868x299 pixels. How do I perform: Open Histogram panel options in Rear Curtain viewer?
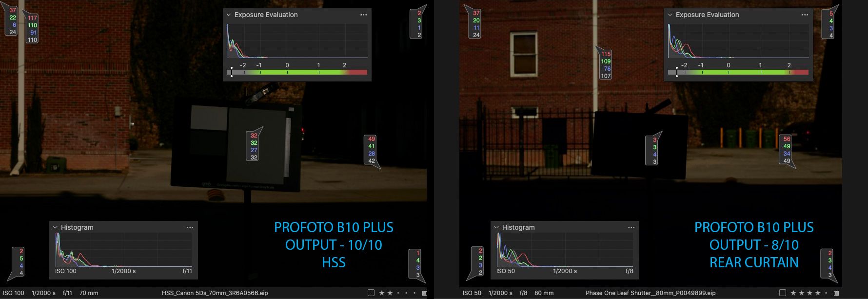(x=631, y=228)
